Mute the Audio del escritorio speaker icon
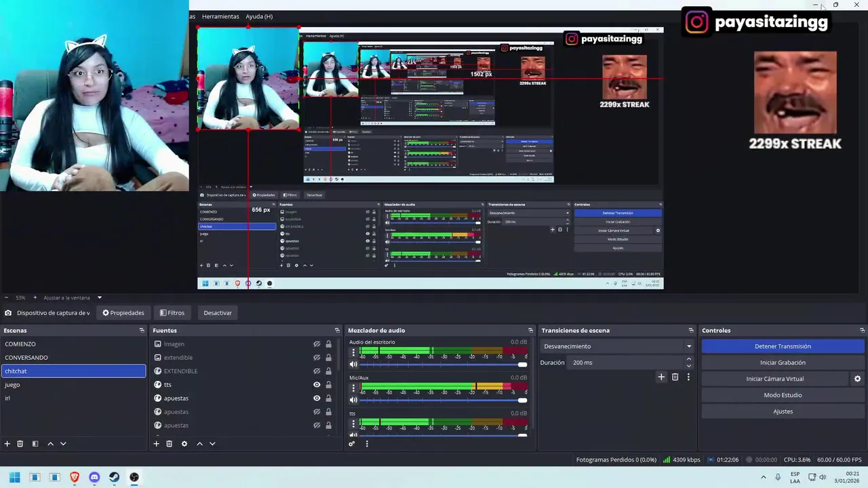 tap(353, 365)
